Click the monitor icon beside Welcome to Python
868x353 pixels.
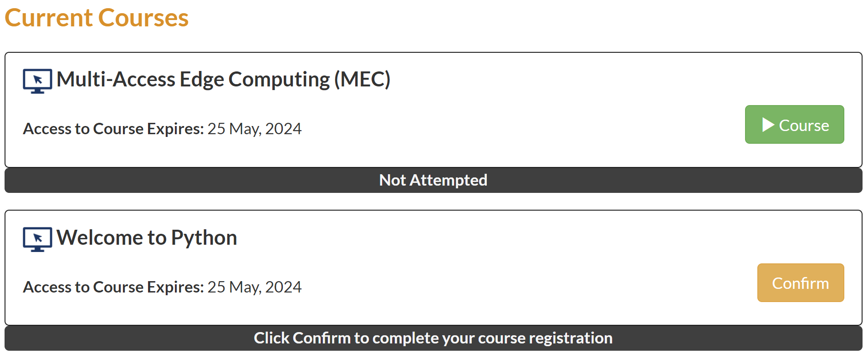click(x=37, y=239)
